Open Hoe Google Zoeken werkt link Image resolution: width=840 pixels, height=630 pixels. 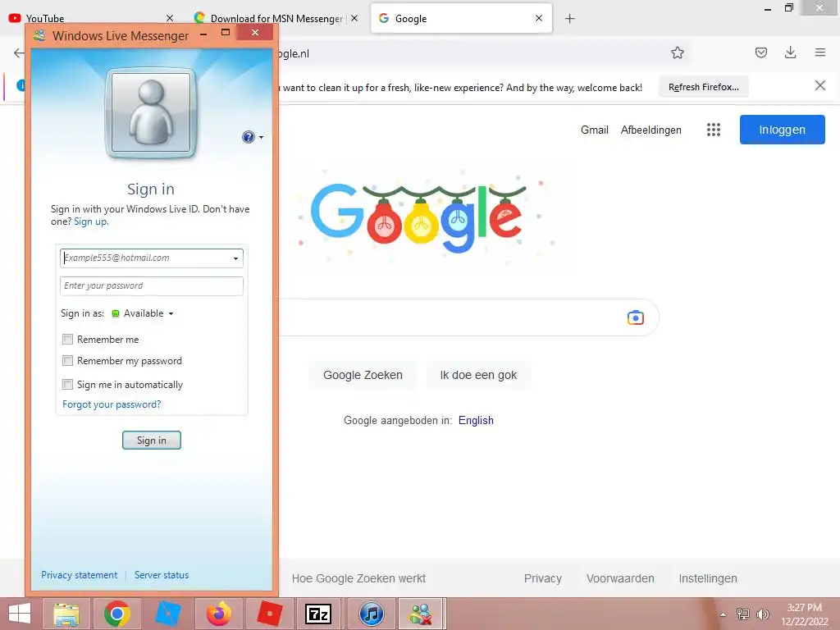coord(358,578)
